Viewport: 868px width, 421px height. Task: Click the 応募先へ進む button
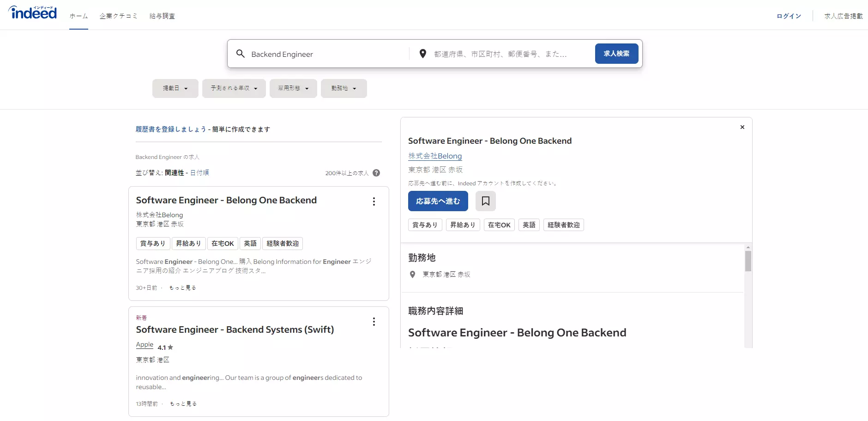click(x=438, y=201)
